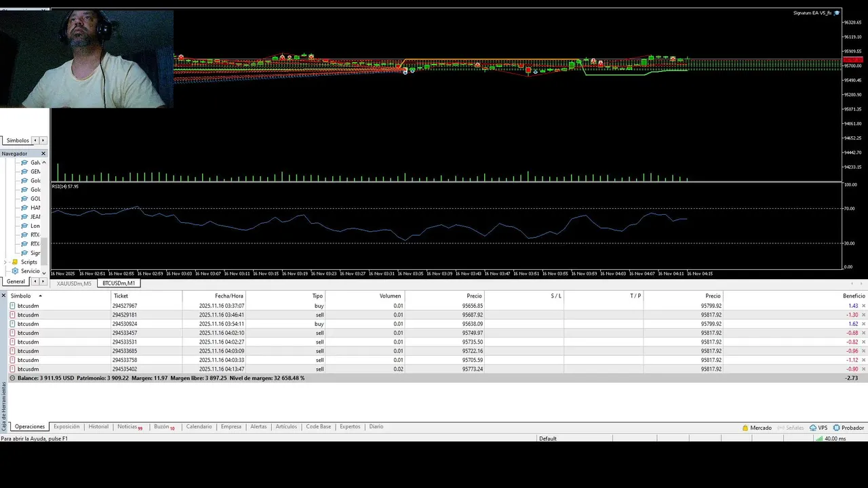Open the Historial tab
Viewport: 868px width, 488px height.
(98, 427)
